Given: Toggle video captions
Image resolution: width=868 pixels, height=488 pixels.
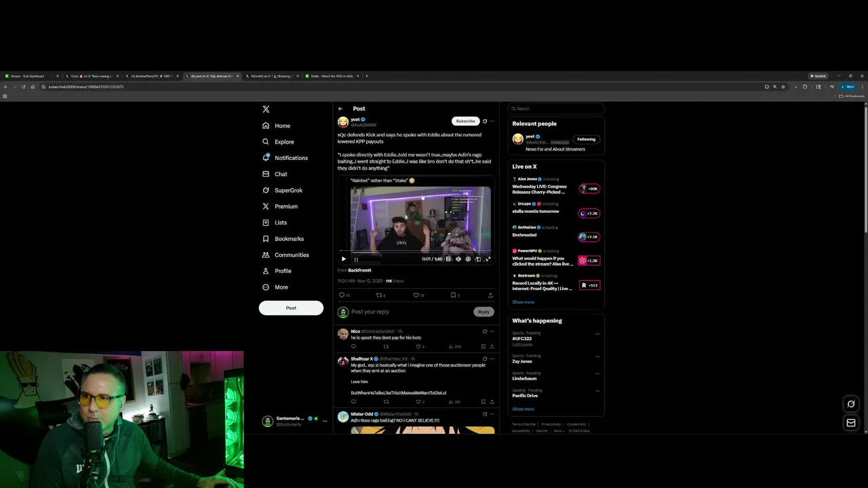Looking at the screenshot, I should (448, 259).
